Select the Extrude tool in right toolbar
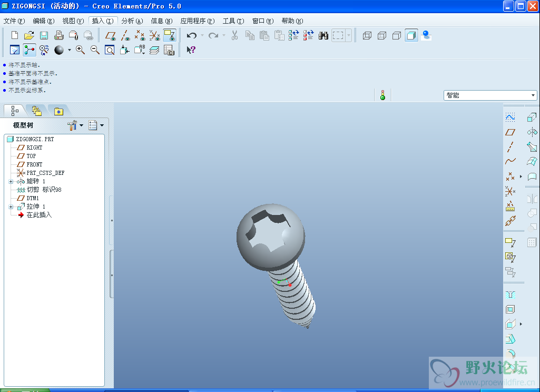The width and height of the screenshot is (540, 392). click(532, 117)
